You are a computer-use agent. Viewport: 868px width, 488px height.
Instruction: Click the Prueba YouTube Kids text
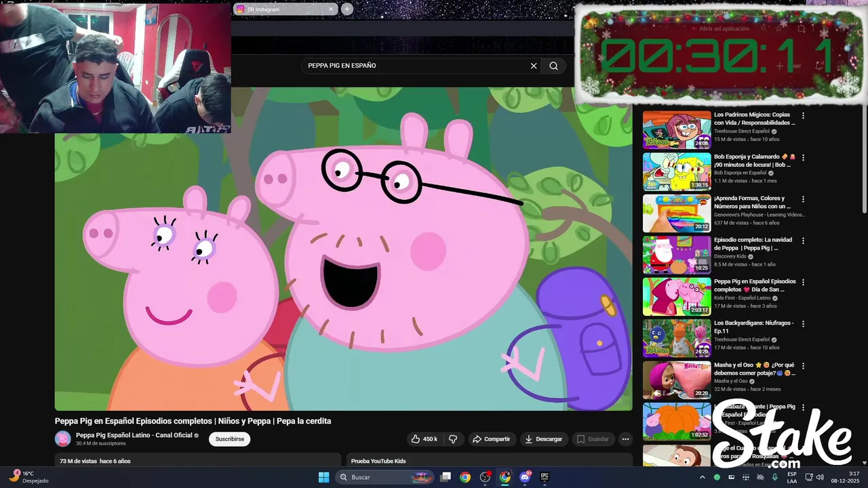point(378,462)
